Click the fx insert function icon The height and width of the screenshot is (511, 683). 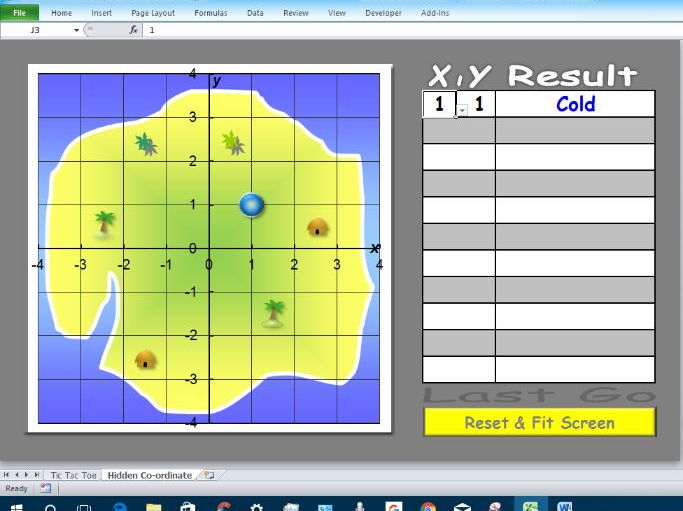[x=134, y=30]
